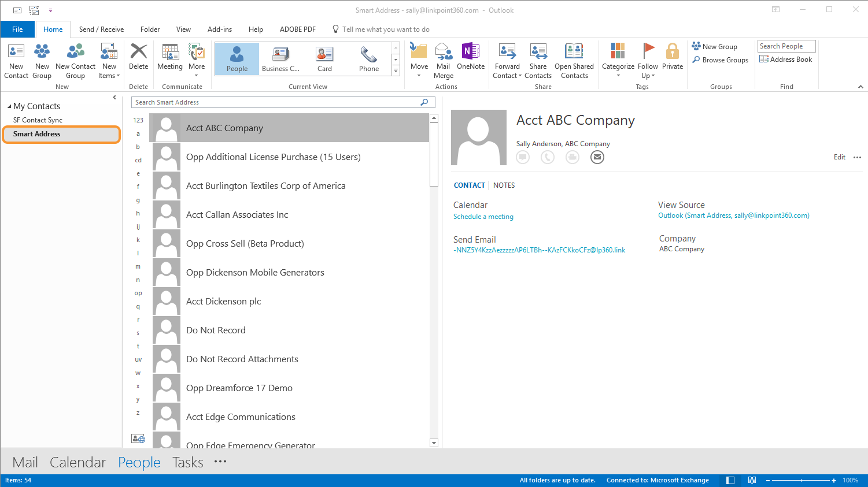Open the Add-ins tab
The height and width of the screenshot is (487, 868).
tap(220, 29)
